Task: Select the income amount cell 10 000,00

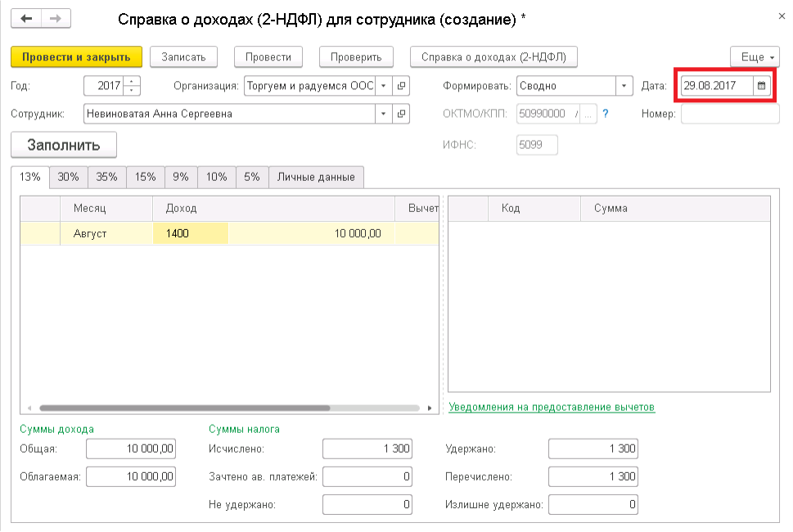Action: [x=311, y=233]
